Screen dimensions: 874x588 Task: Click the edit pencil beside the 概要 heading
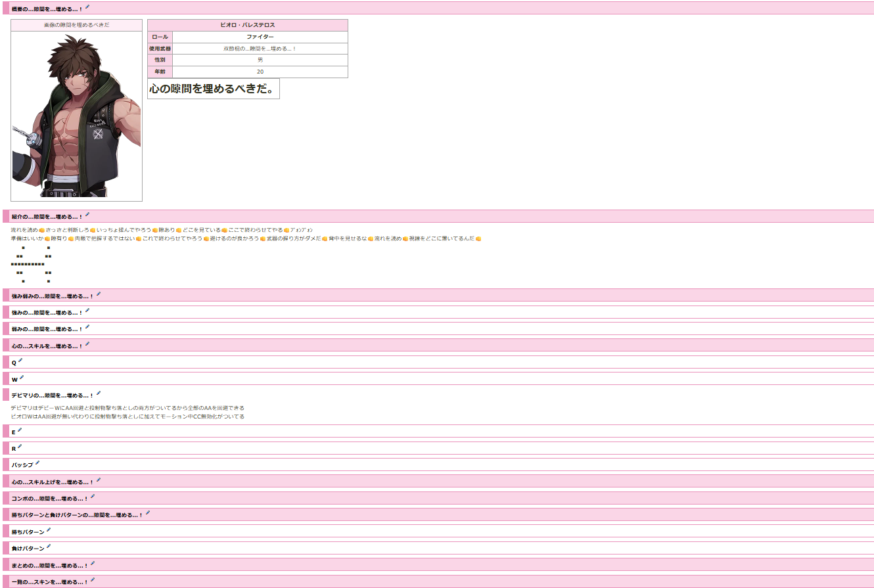[x=87, y=7]
